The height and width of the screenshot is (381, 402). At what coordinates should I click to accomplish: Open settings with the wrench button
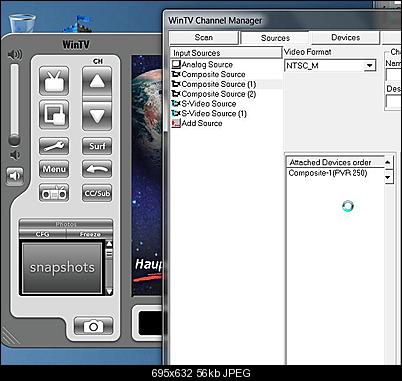54,146
